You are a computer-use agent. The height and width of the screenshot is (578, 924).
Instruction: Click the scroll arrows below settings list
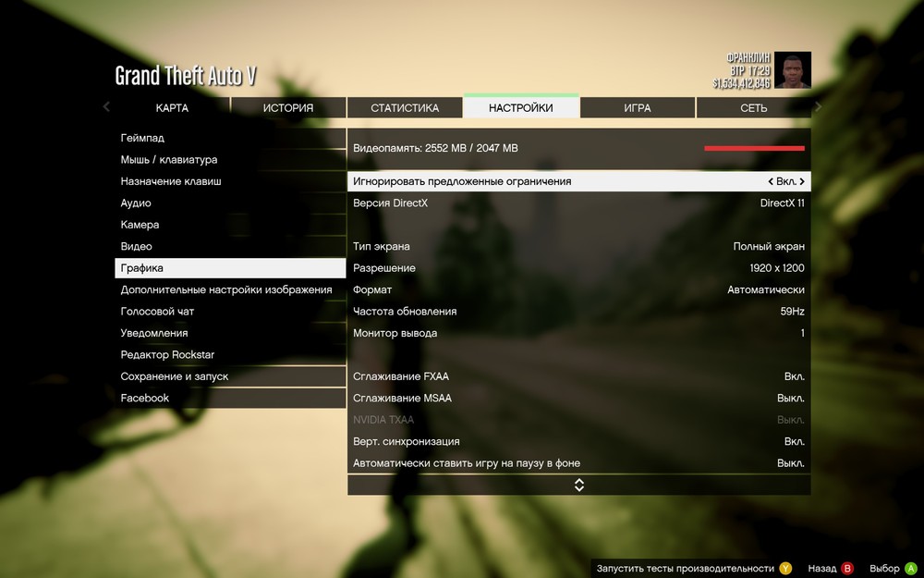(579, 485)
